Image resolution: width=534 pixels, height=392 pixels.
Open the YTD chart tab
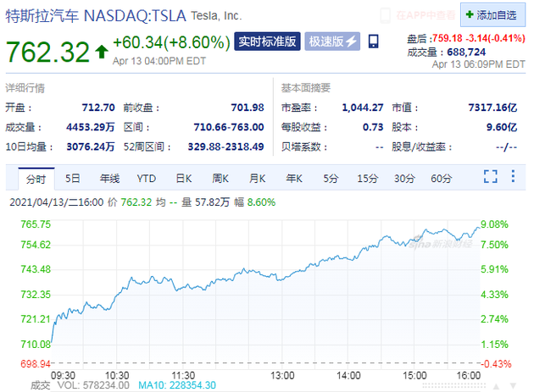click(x=147, y=179)
